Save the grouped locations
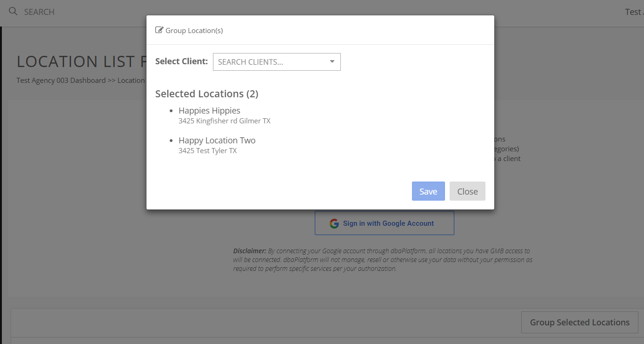 pyautogui.click(x=428, y=191)
